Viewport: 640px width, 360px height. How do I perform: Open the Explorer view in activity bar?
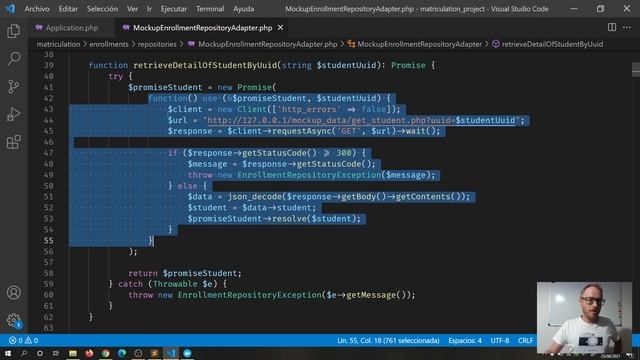pos(13,31)
